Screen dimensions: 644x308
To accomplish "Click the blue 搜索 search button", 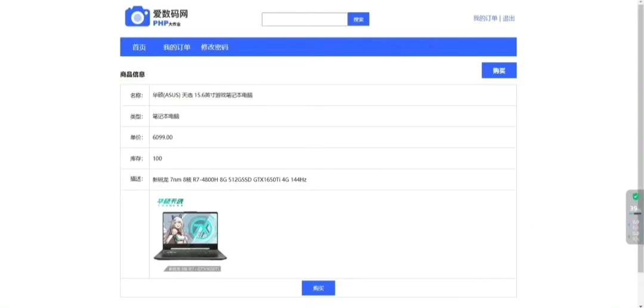I will (358, 19).
